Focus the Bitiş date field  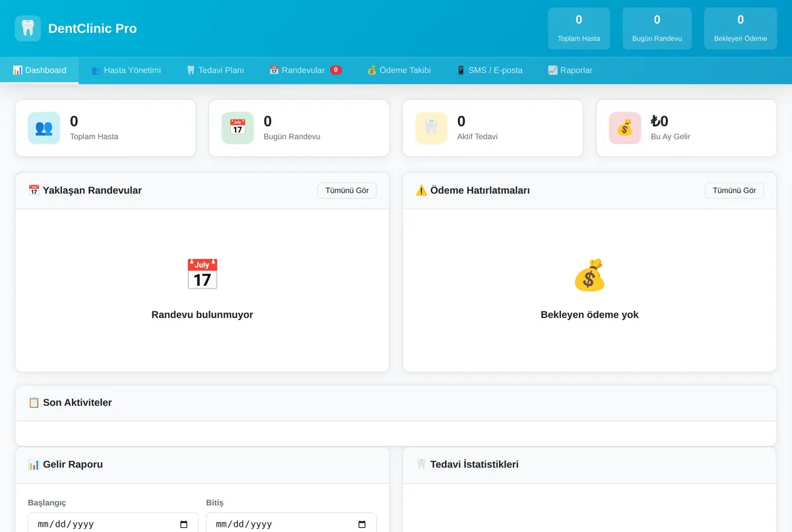[291, 524]
